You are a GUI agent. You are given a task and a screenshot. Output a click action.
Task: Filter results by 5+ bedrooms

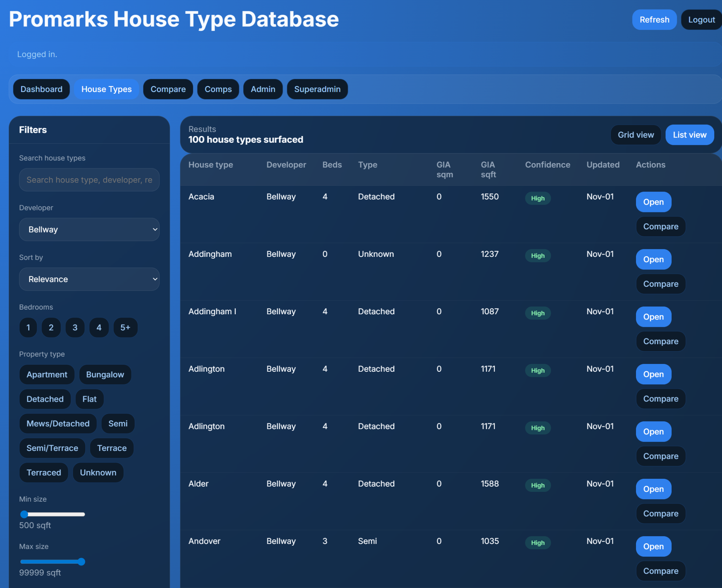coord(125,327)
